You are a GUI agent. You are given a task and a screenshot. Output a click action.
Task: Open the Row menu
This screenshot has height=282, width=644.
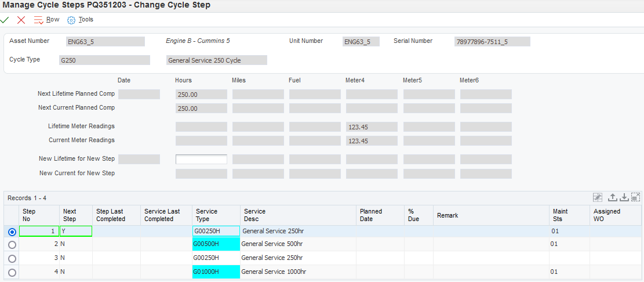53,20
